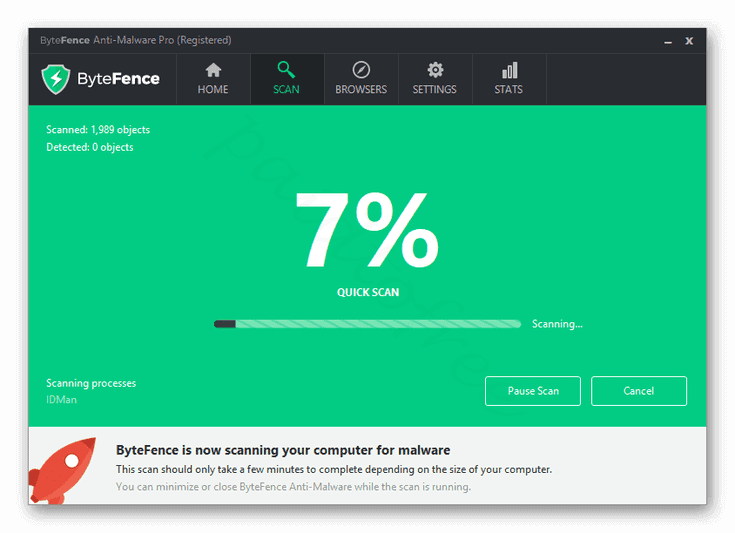Click the 7% progress figure

(368, 230)
